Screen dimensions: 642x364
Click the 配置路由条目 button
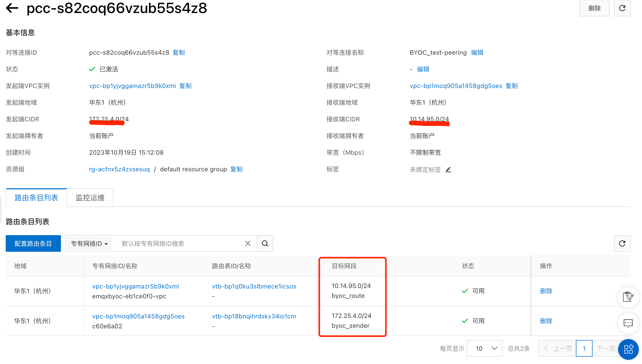[x=33, y=243]
